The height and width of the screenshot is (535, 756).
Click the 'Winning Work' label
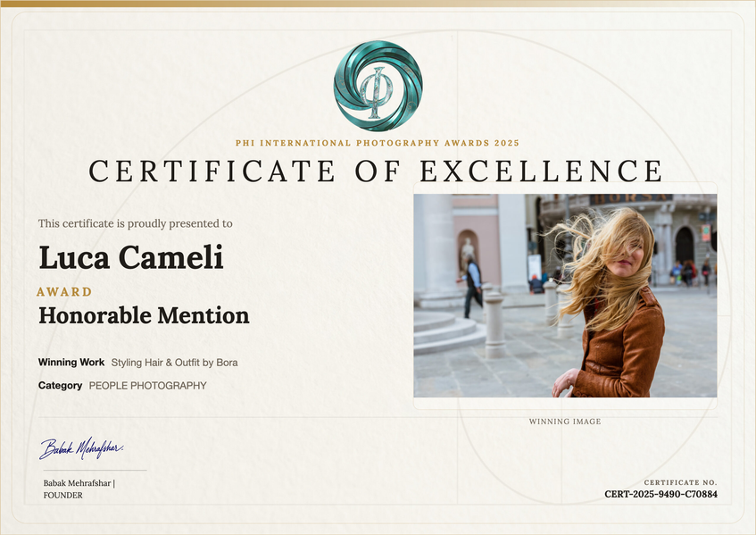[71, 363]
